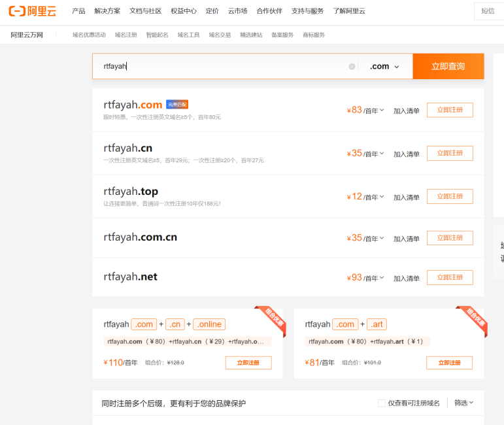Register rtfayah.net with 立即注册
This screenshot has width=504, height=425.
pos(450,277)
